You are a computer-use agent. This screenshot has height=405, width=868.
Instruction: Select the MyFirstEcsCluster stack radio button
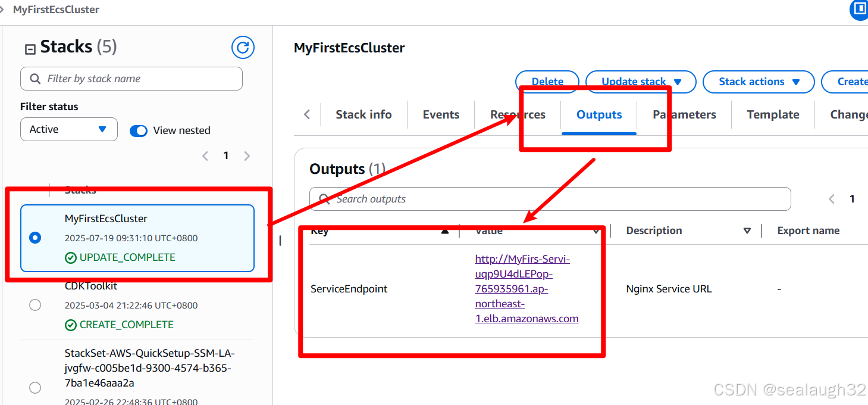[35, 238]
